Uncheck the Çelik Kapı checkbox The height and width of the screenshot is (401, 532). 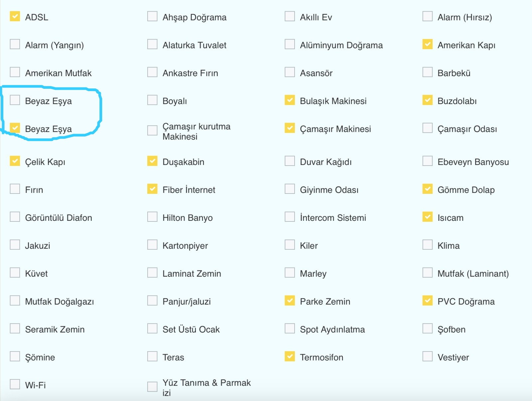tap(15, 161)
